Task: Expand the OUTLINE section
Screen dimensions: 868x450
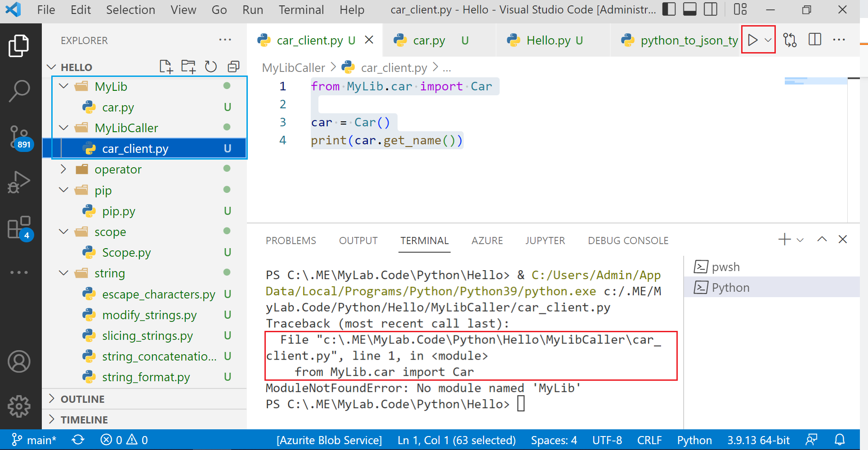Action: point(144,399)
